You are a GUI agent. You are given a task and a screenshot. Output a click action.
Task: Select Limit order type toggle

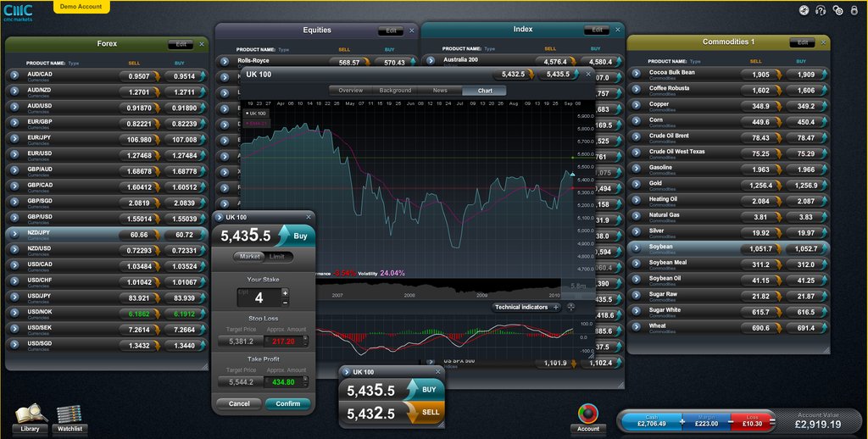click(x=277, y=257)
